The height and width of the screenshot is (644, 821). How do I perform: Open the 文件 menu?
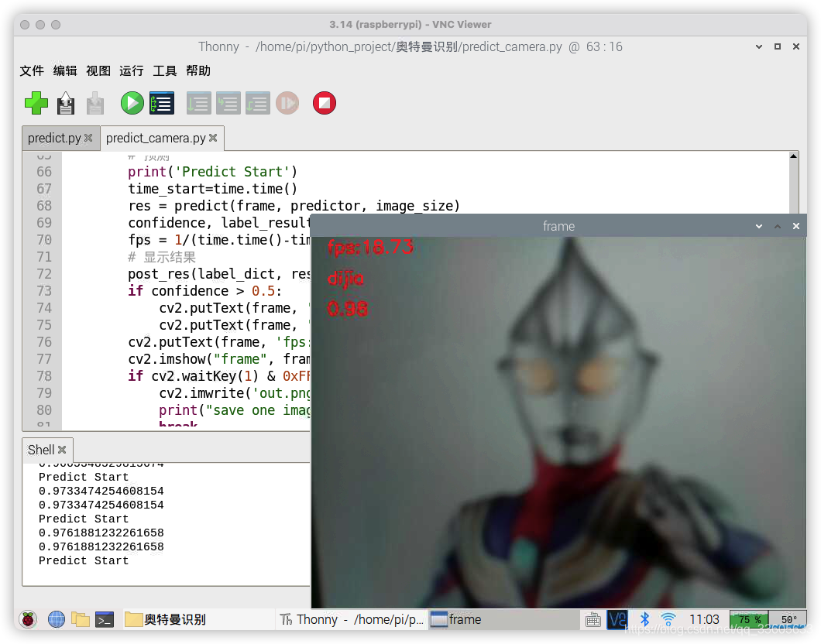point(32,70)
